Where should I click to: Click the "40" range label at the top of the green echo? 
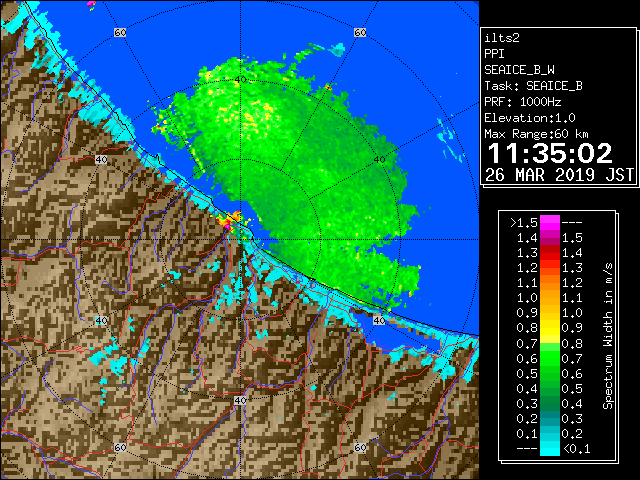pos(240,79)
